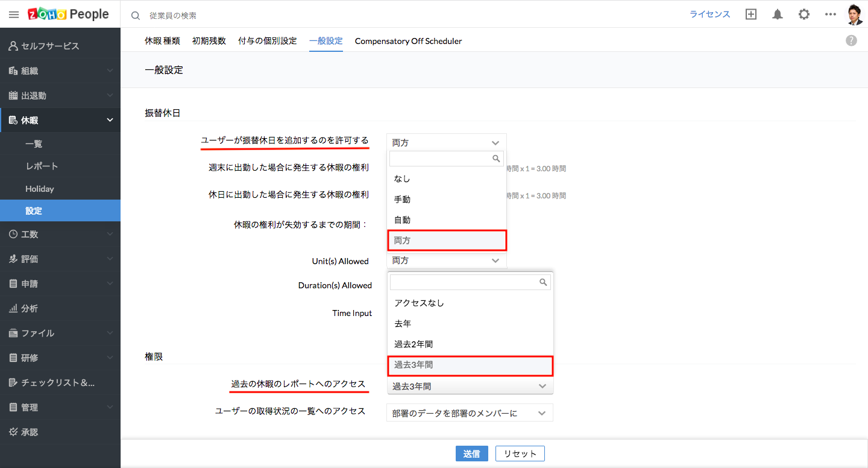This screenshot has height=468, width=868.
Task: Open the ユーザーの取得状況の一覧へのアクセス dropdown
Action: [470, 413]
